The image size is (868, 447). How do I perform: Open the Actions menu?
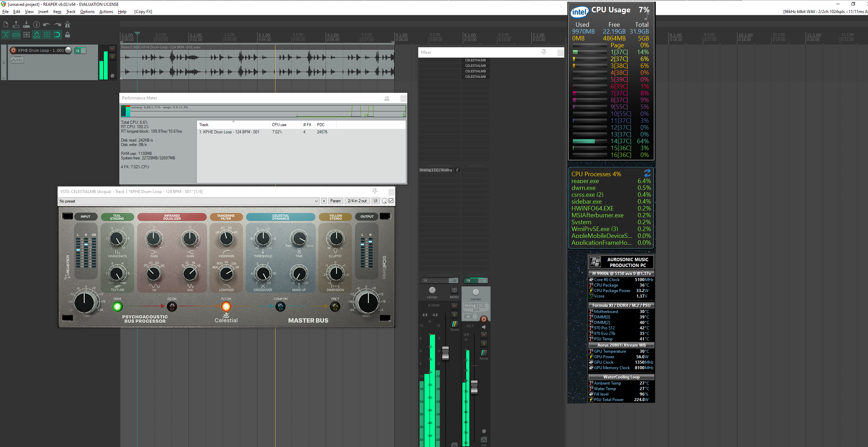coord(106,12)
